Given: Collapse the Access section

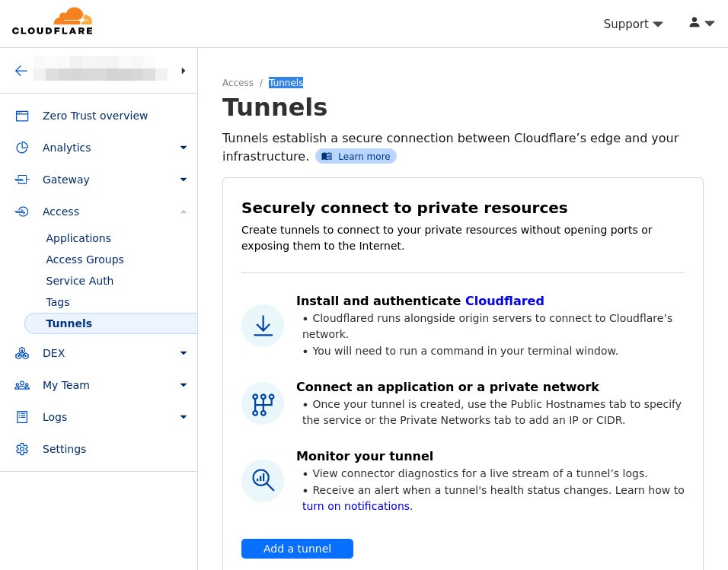Looking at the screenshot, I should coord(183,212).
